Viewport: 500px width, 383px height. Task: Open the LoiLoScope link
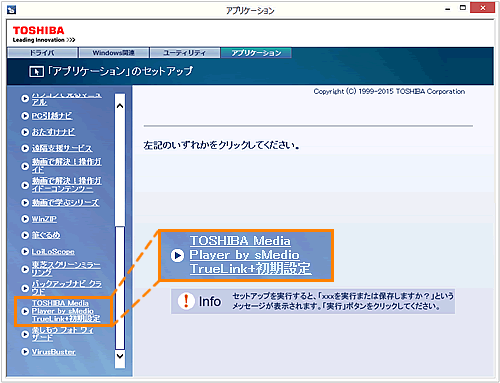tap(53, 251)
